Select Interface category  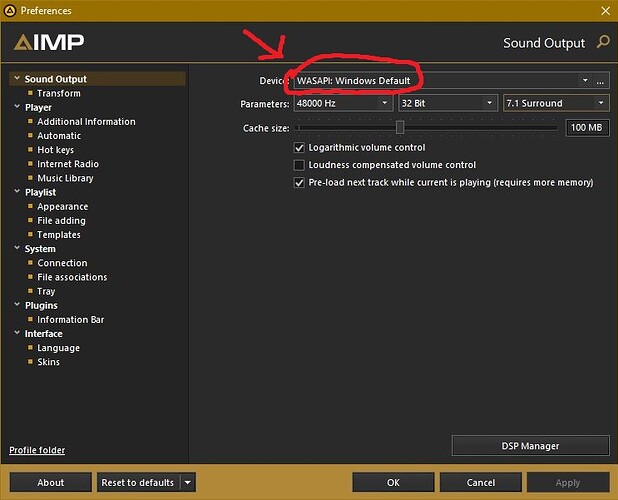(x=43, y=334)
